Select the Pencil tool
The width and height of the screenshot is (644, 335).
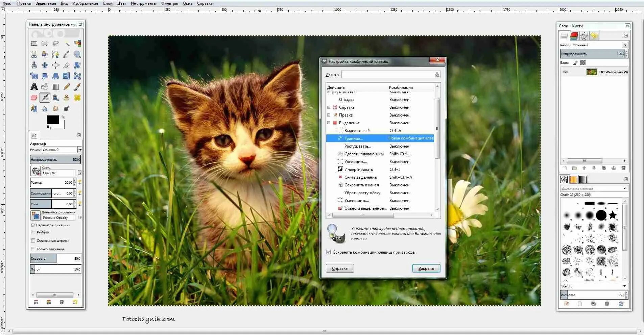tap(67, 87)
